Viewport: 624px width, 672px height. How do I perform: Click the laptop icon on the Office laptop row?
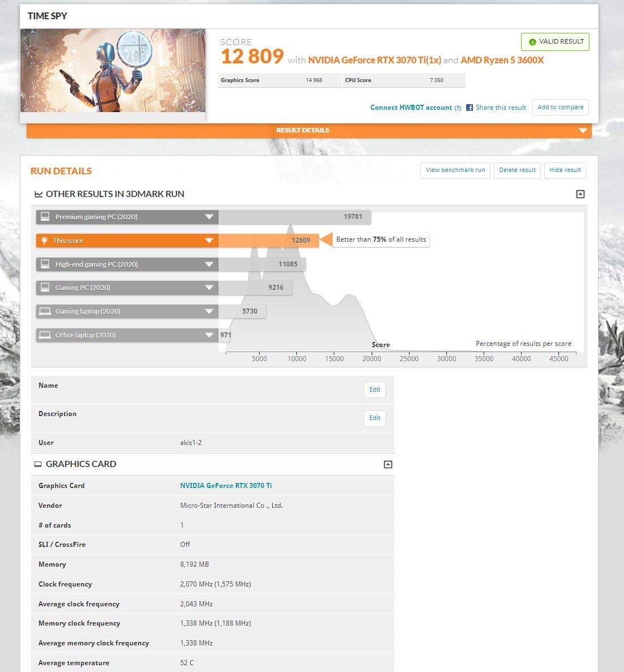point(45,335)
